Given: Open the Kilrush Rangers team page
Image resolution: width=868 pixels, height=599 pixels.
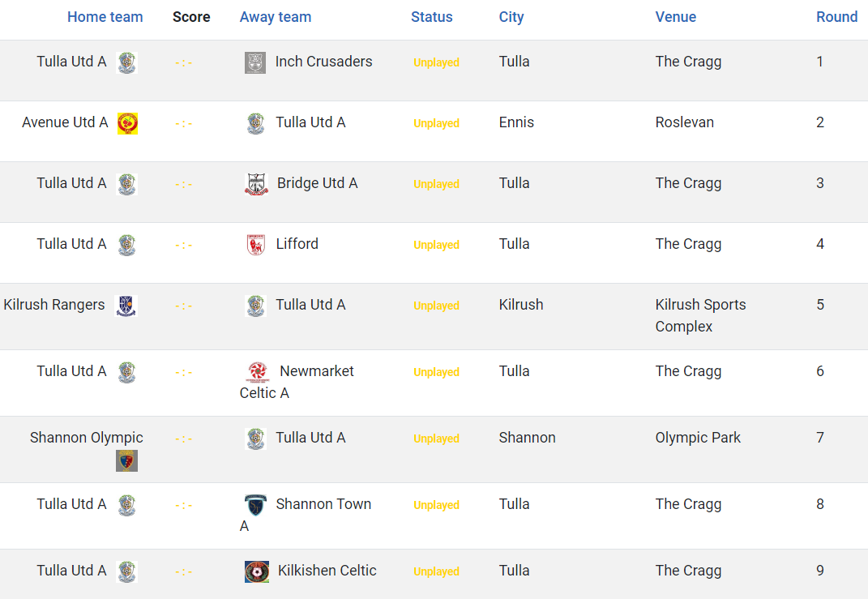Looking at the screenshot, I should click(54, 305).
